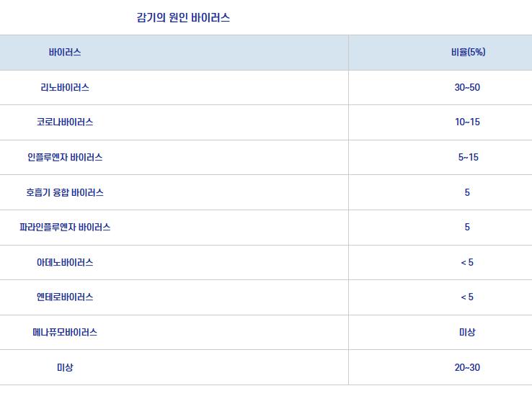Click the 비율(5%) column header

(467, 53)
